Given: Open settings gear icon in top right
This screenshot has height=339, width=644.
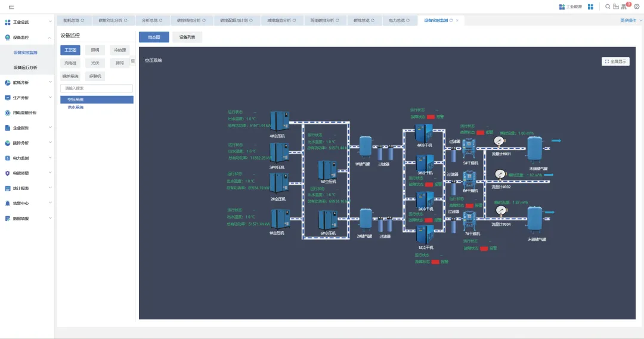Looking at the screenshot, I should [x=636, y=7].
